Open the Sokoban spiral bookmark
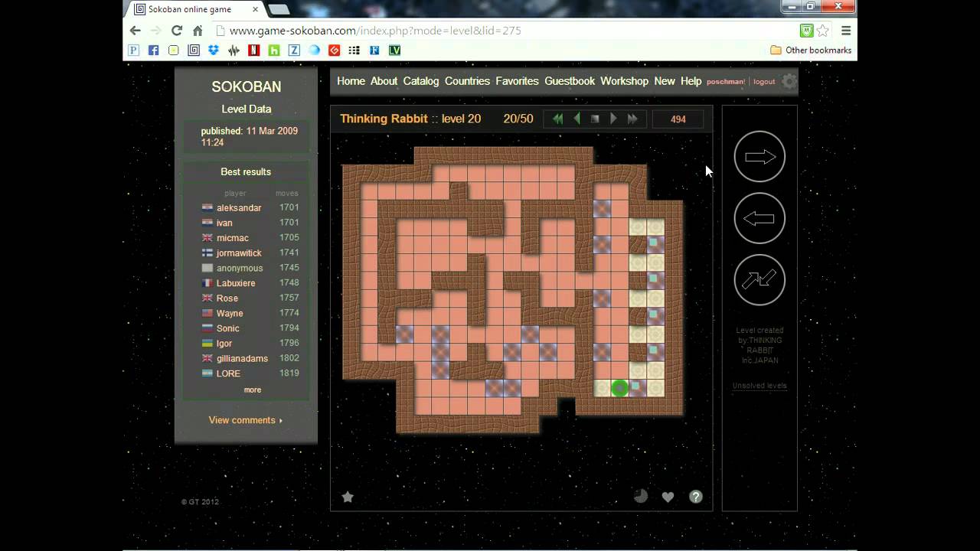This screenshot has width=980, height=551. pyautogui.click(x=194, y=51)
